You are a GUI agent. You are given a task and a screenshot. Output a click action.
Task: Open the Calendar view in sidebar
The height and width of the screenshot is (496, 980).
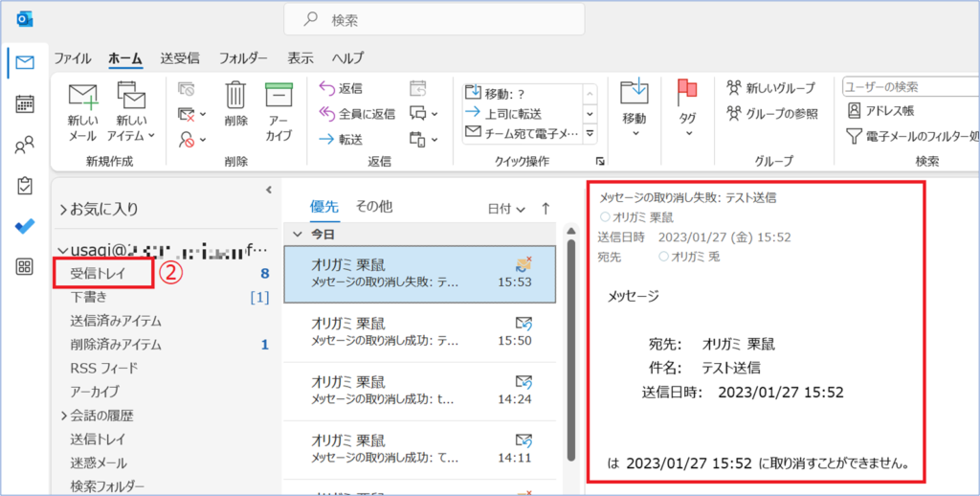(x=25, y=104)
